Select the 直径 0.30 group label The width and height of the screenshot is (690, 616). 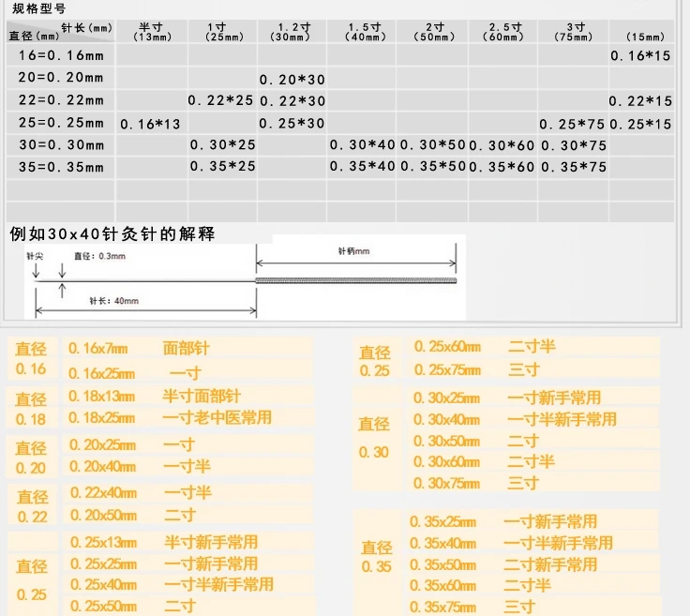coord(374,438)
